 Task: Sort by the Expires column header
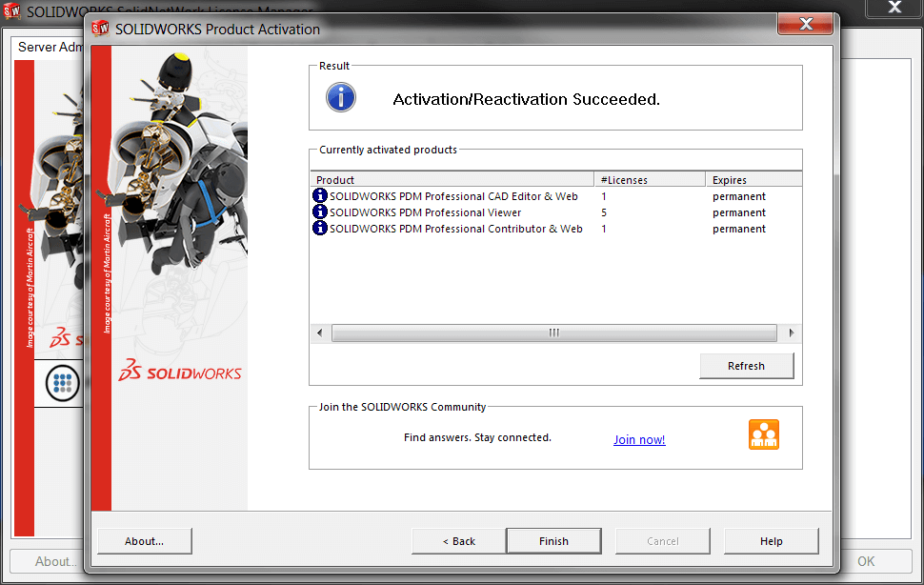point(753,180)
